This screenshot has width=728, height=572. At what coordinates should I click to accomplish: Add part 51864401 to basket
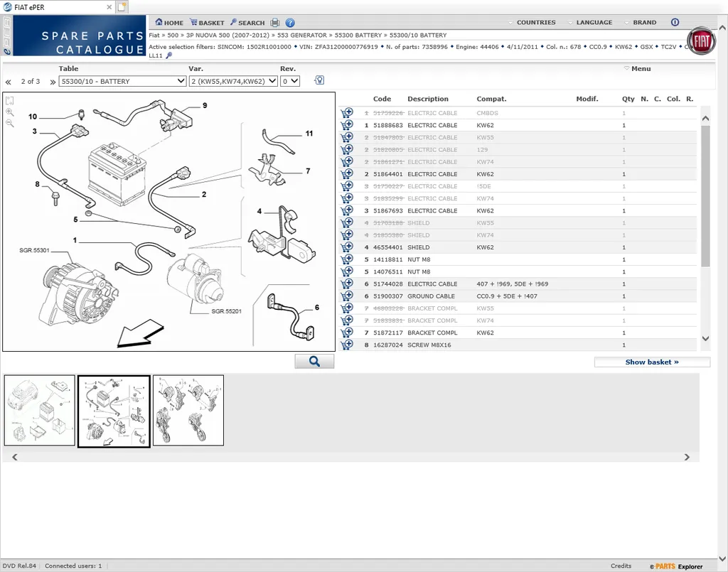[x=347, y=173]
